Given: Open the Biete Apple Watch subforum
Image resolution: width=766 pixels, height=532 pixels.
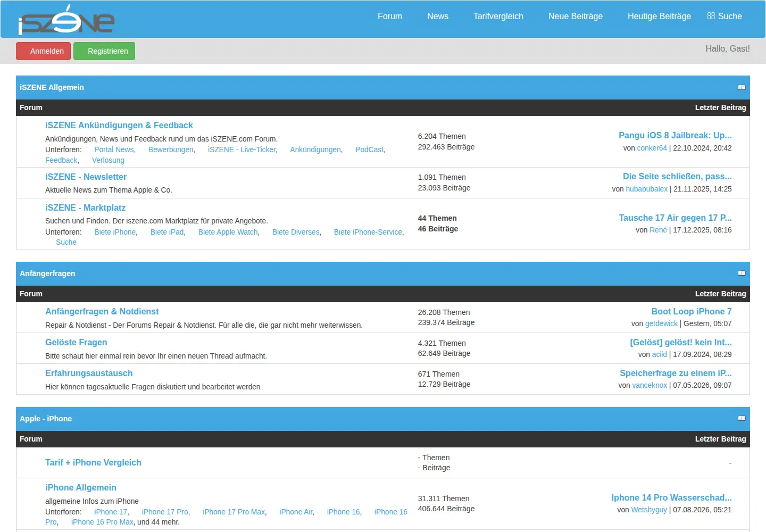Looking at the screenshot, I should pyautogui.click(x=228, y=232).
